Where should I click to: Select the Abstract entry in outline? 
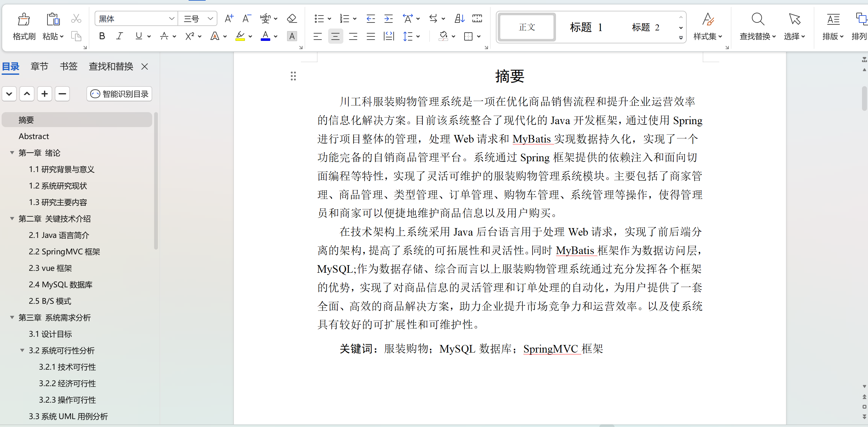pyautogui.click(x=34, y=136)
